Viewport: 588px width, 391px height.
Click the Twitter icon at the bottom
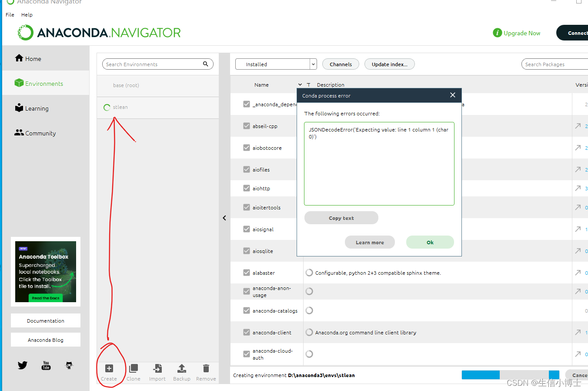click(x=22, y=365)
